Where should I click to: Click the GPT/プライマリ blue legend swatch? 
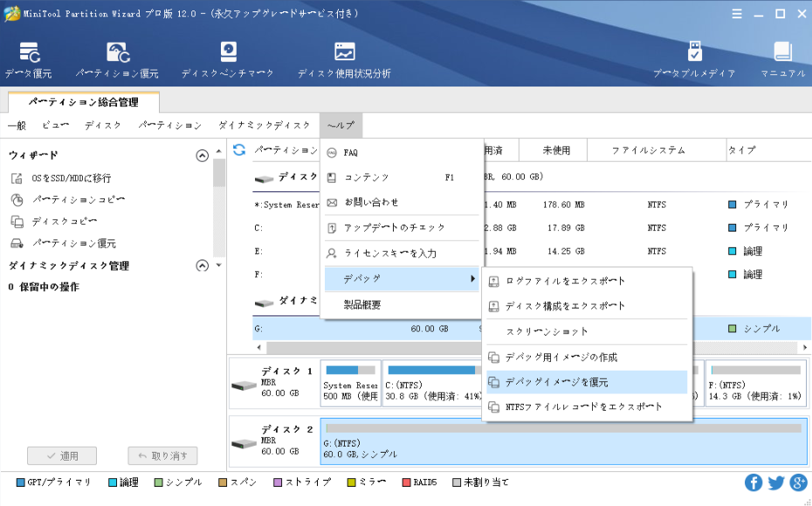pos(21,482)
